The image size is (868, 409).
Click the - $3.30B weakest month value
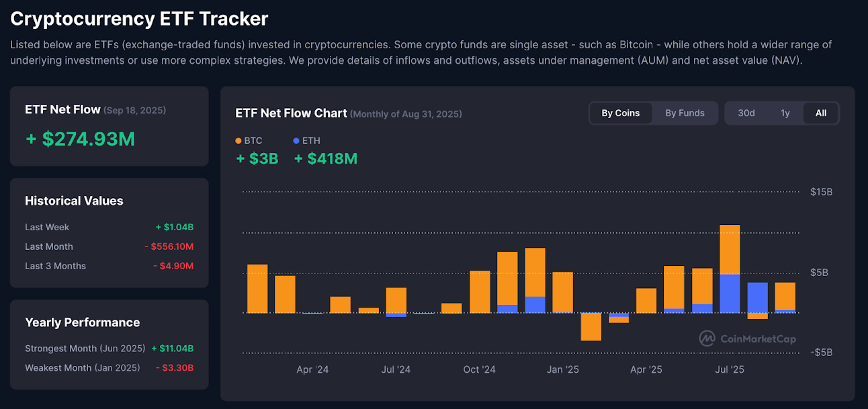(x=175, y=368)
